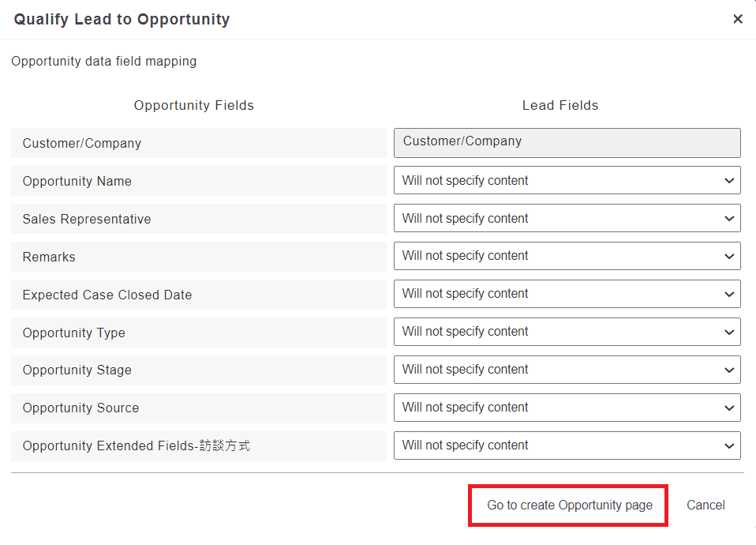756x545 pixels.
Task: Close the Qualify Lead to Opportunity dialog
Action: pos(738,19)
